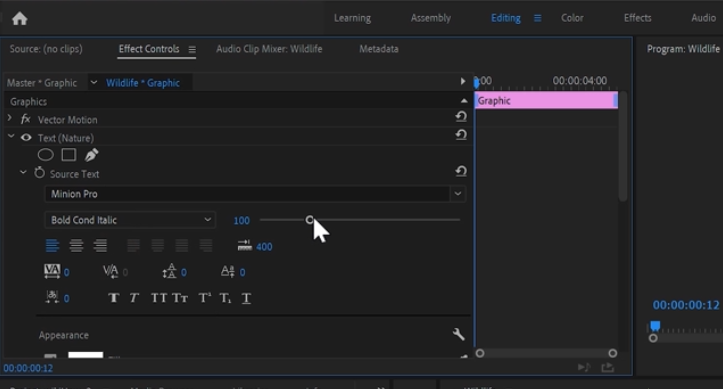This screenshot has width=723, height=389.
Task: Click the baseline shift icon
Action: (x=228, y=271)
